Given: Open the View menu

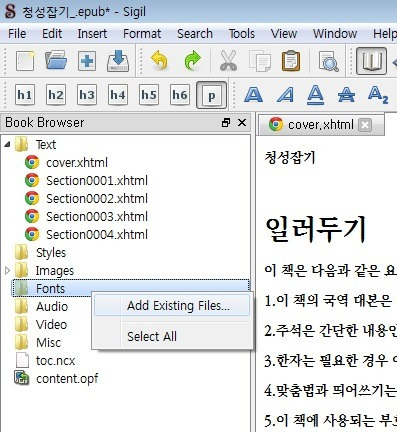Looking at the screenshot, I should [x=284, y=34].
